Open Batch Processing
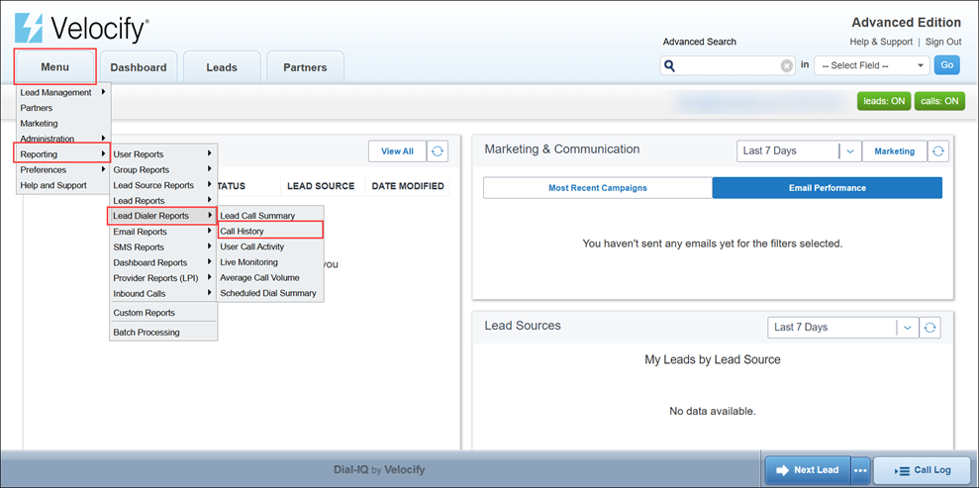Image resolution: width=980 pixels, height=488 pixels. pyautogui.click(x=163, y=333)
